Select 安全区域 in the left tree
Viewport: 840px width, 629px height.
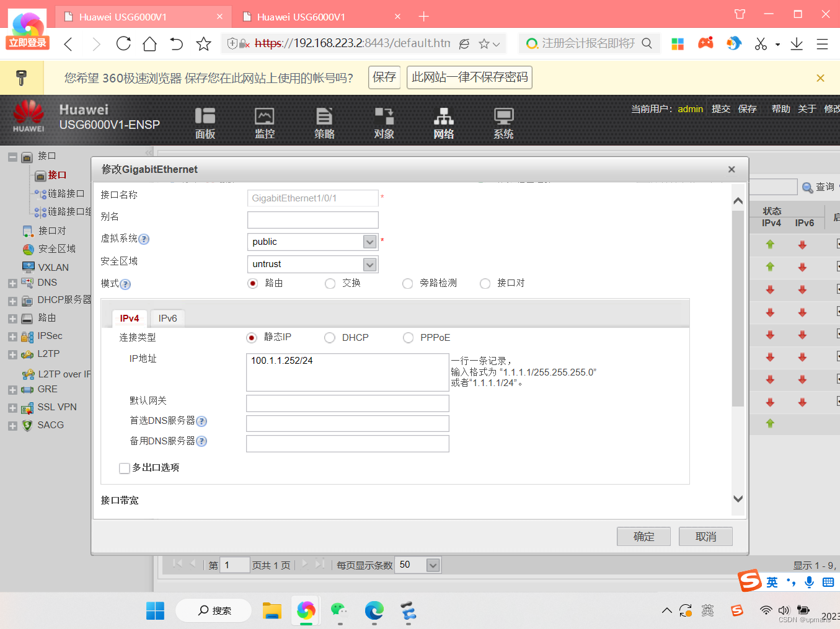pyautogui.click(x=56, y=249)
